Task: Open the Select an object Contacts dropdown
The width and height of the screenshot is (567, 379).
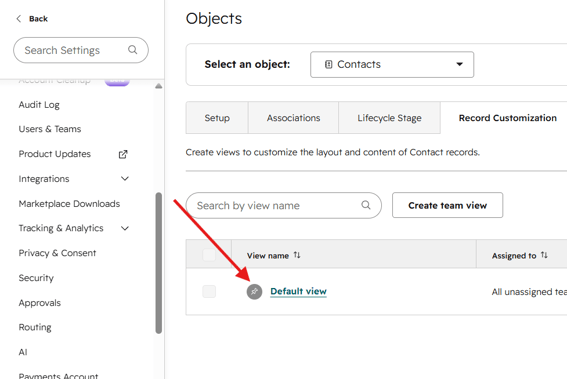Action: [x=392, y=64]
